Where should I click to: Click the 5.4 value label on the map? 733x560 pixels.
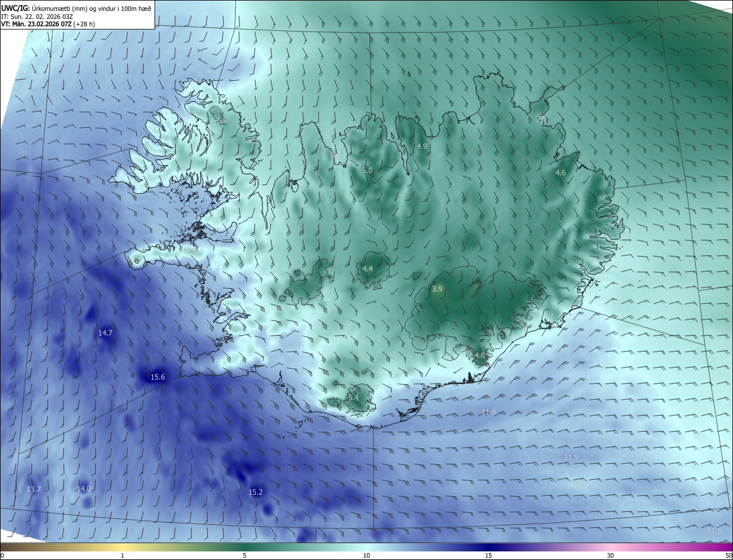(353, 397)
